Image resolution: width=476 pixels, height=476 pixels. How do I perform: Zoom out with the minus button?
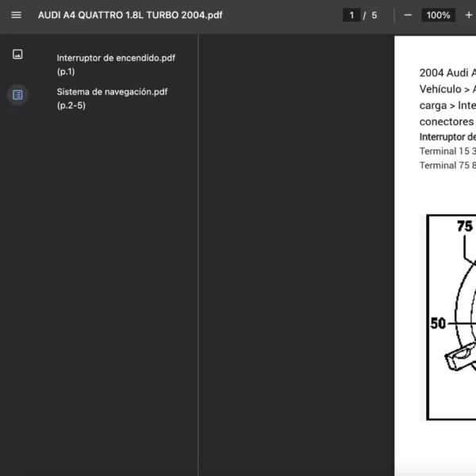click(408, 15)
